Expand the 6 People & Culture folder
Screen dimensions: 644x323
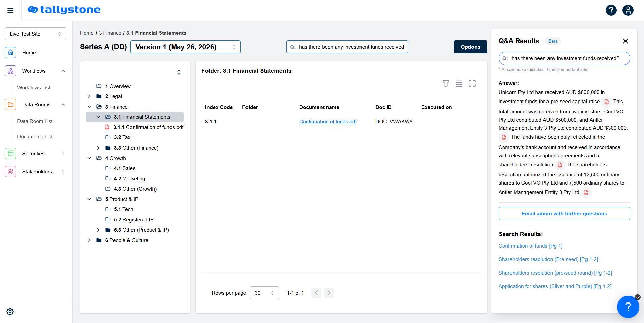tap(89, 240)
